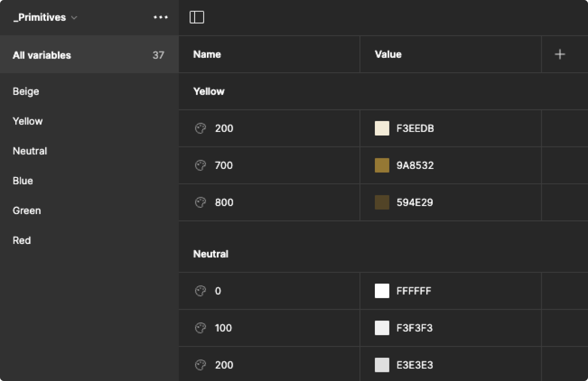
Task: Click the Yellow group header in the table
Action: tap(209, 92)
